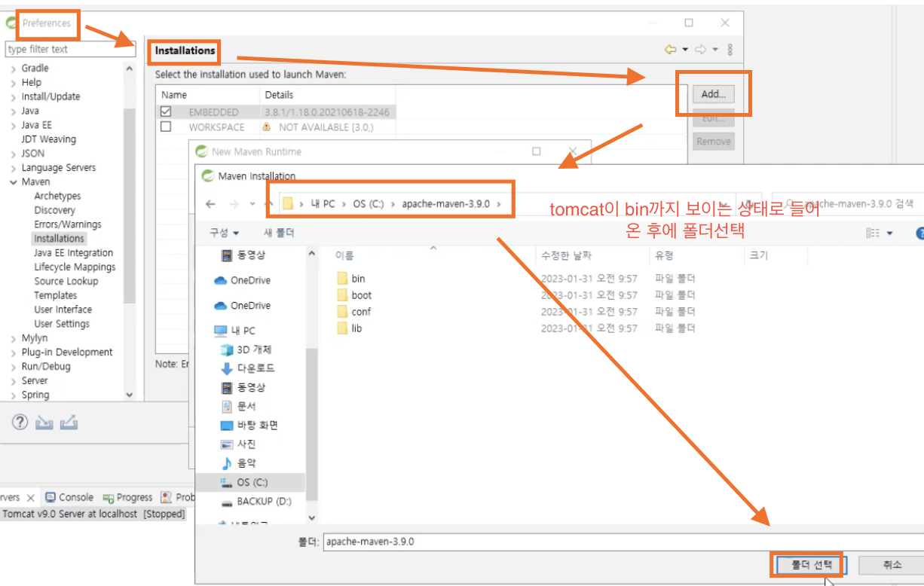The height and width of the screenshot is (586, 924).
Task: Expand the Java preferences node
Action: pos(13,111)
